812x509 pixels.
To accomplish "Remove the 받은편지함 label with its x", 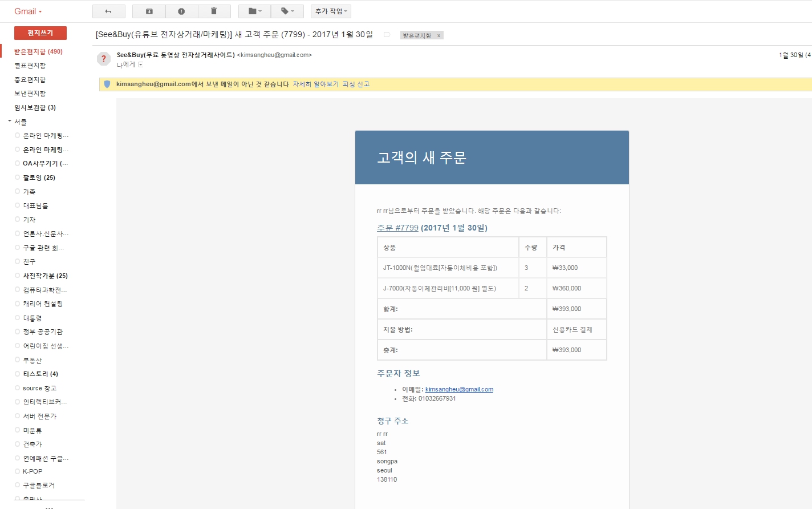I will pyautogui.click(x=439, y=35).
